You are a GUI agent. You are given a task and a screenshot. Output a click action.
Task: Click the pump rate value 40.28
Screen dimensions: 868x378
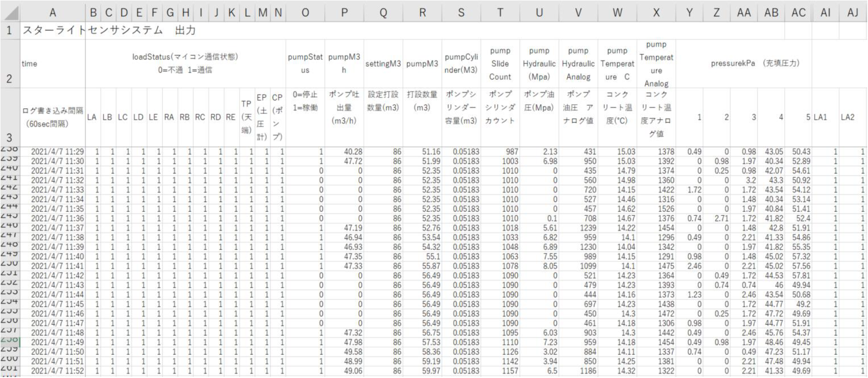click(x=344, y=152)
